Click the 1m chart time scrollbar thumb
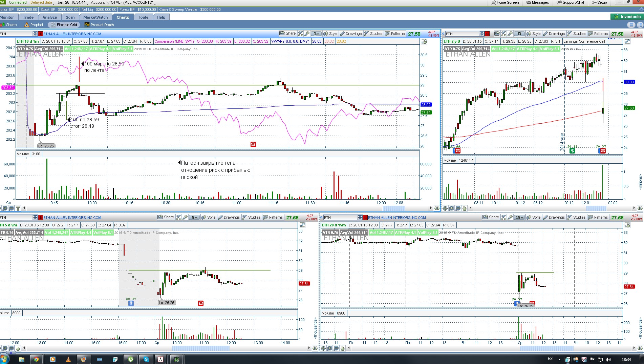 coord(394,208)
